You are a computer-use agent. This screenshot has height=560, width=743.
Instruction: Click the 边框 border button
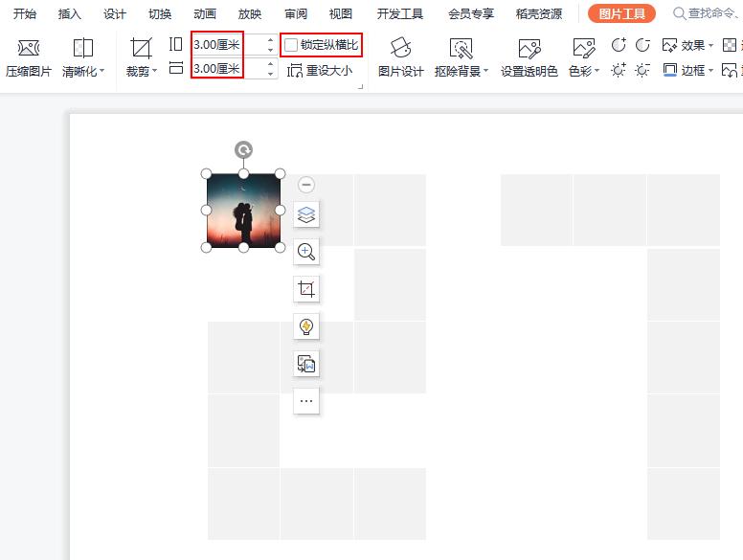tap(684, 70)
